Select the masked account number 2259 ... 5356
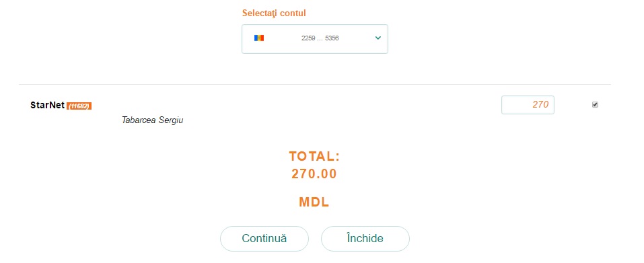644x263 pixels. (320, 38)
